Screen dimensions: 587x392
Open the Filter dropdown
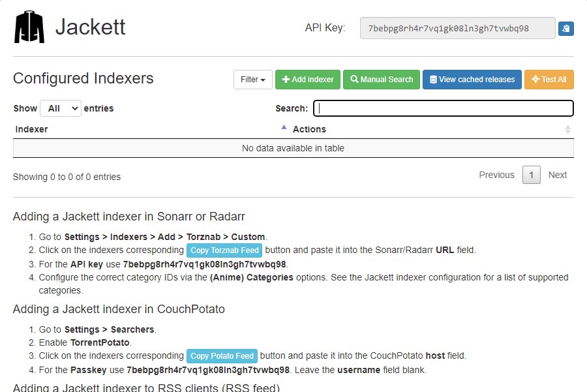click(x=252, y=80)
